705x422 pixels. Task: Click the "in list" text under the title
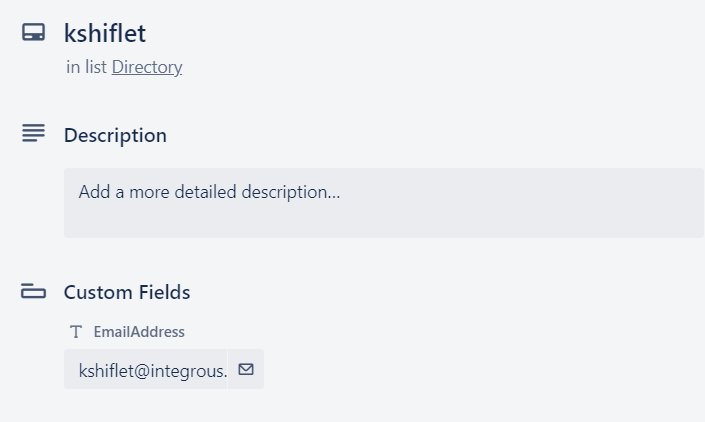(86, 67)
